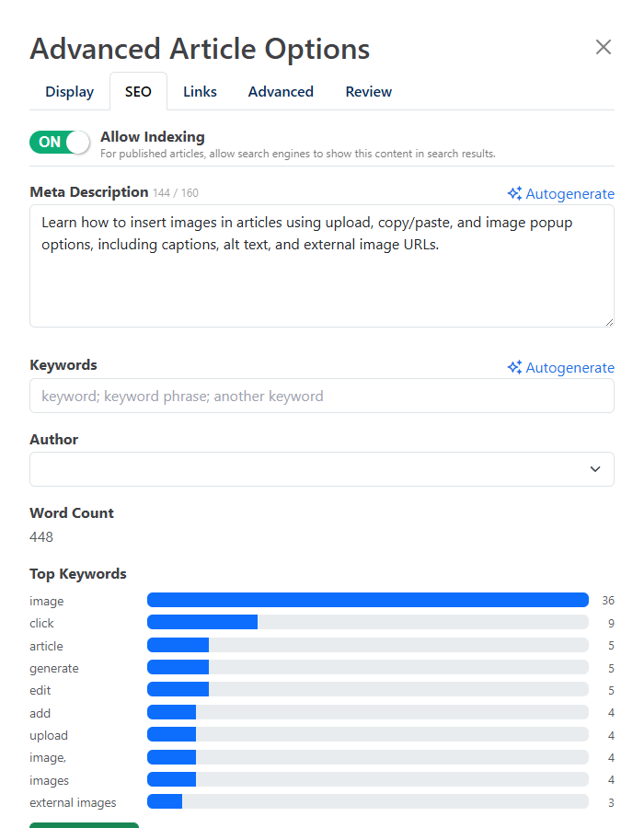Toggle the Allow Indexing switch off

[60, 142]
